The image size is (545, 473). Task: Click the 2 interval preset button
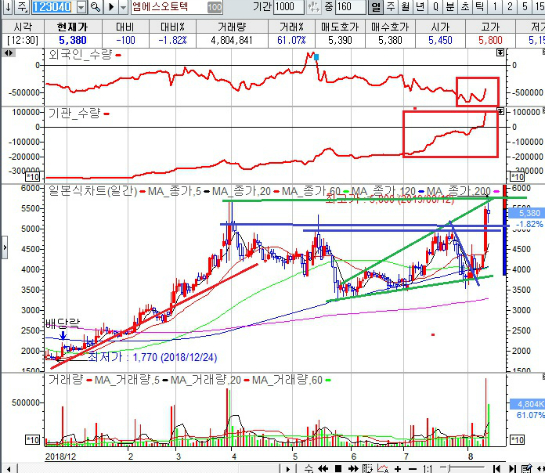pyautogui.click(x=510, y=7)
